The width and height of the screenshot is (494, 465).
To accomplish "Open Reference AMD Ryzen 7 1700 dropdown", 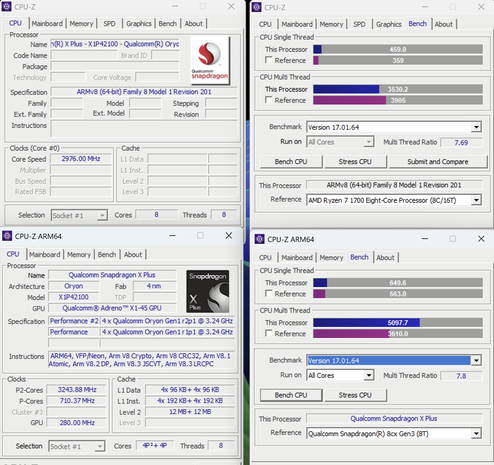I will tap(476, 200).
